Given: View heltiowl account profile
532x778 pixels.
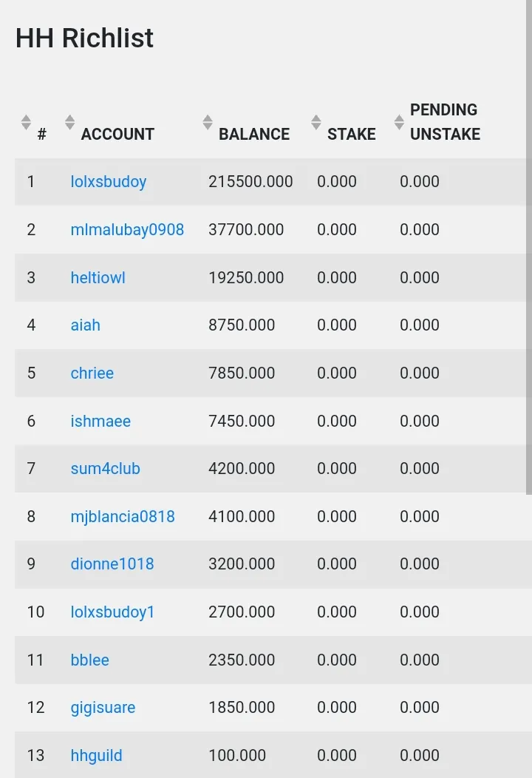Looking at the screenshot, I should [98, 277].
